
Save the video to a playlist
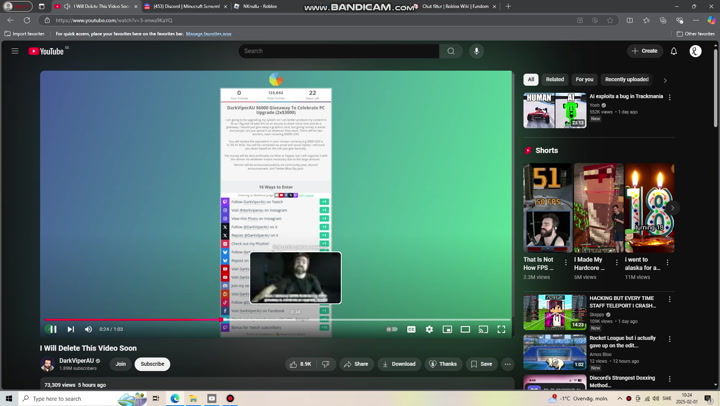481,364
